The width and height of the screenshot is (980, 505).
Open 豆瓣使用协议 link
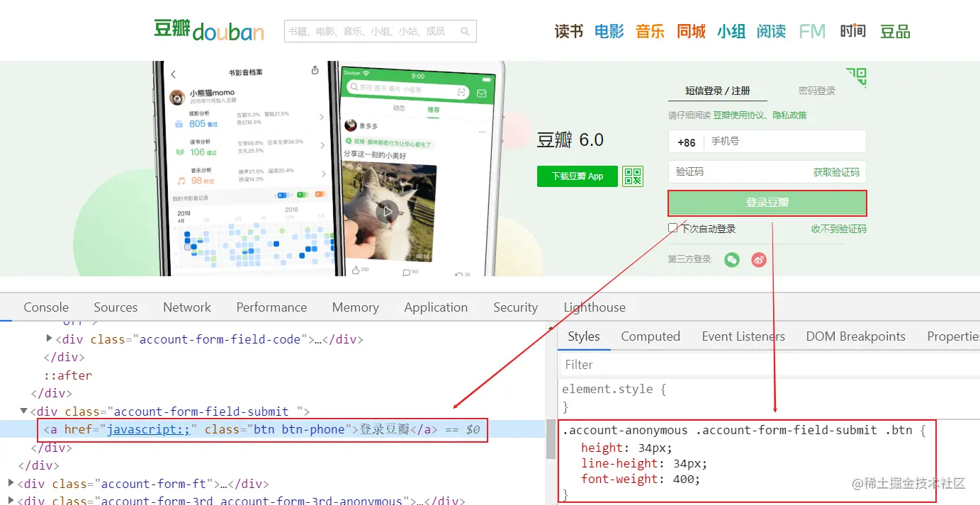click(x=740, y=115)
